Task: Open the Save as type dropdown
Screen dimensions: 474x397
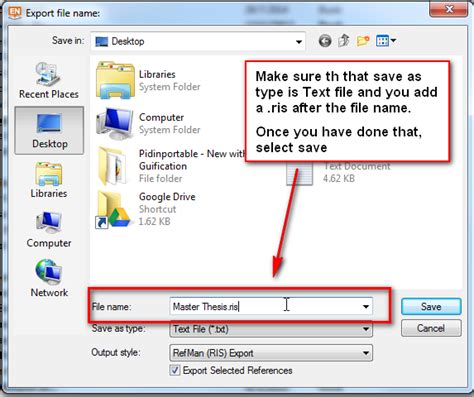Action: tap(271, 329)
